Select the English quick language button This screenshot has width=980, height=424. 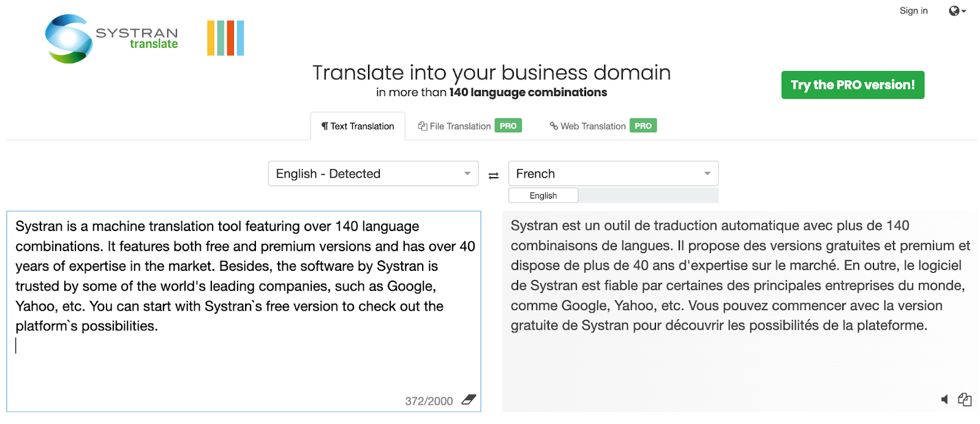(x=543, y=195)
